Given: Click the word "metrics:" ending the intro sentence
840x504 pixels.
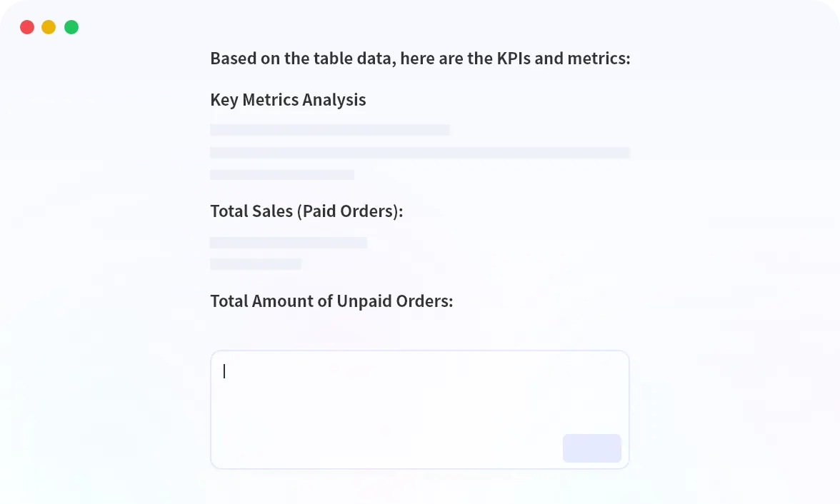Looking at the screenshot, I should (599, 59).
